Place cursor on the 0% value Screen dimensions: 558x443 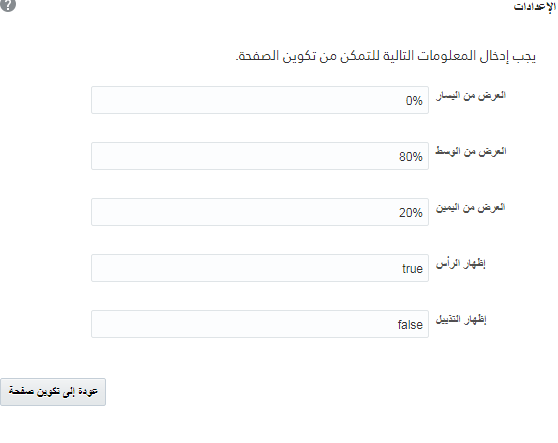point(414,101)
